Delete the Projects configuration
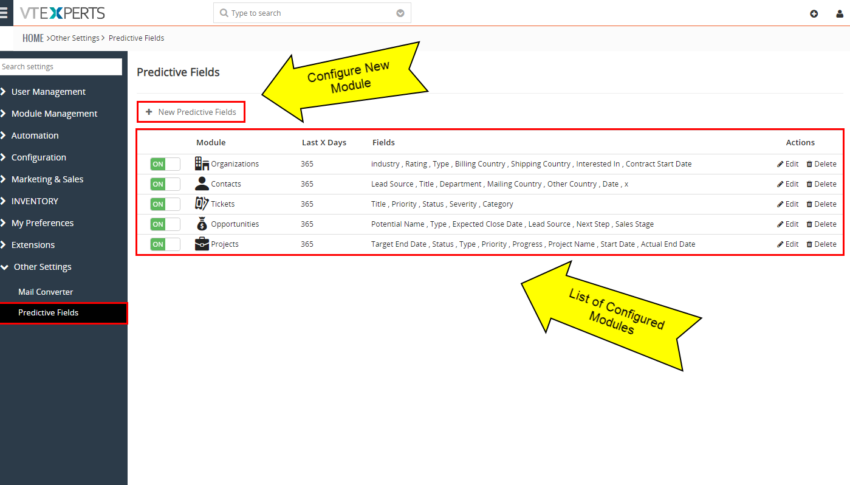Viewport: 850px width, 485px height. pos(821,244)
